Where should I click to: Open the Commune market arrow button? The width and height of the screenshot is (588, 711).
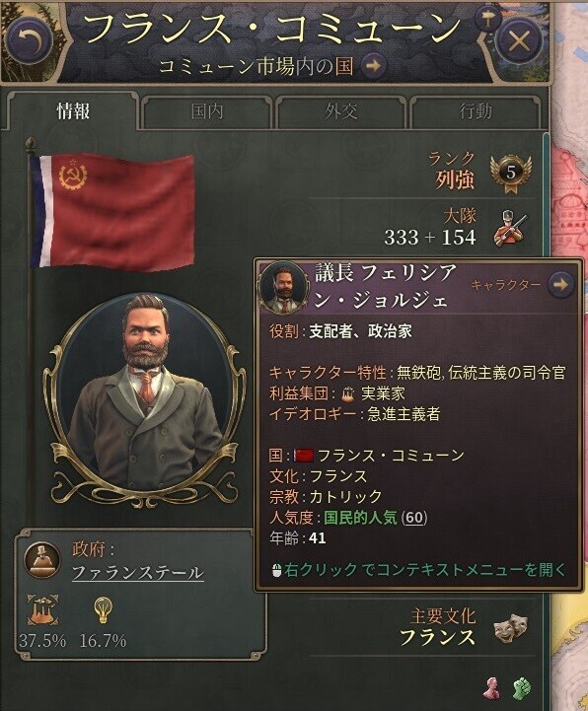tap(373, 66)
